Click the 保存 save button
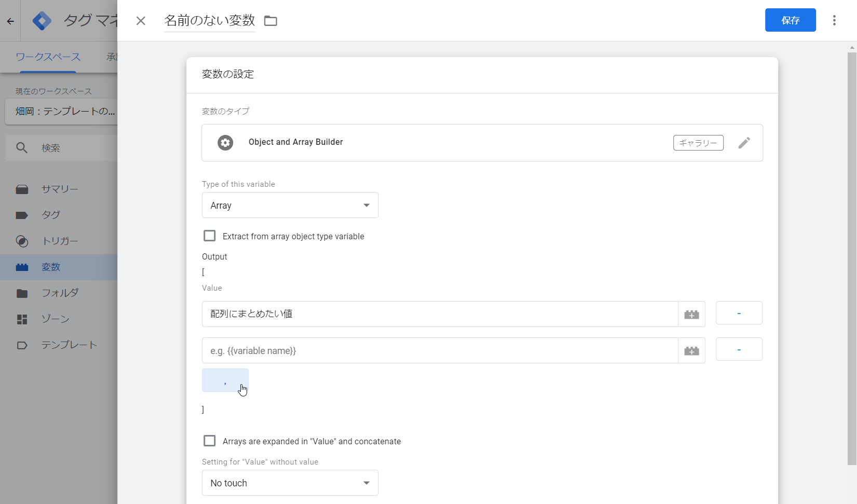Screen dimensions: 857x504 (x=790, y=20)
